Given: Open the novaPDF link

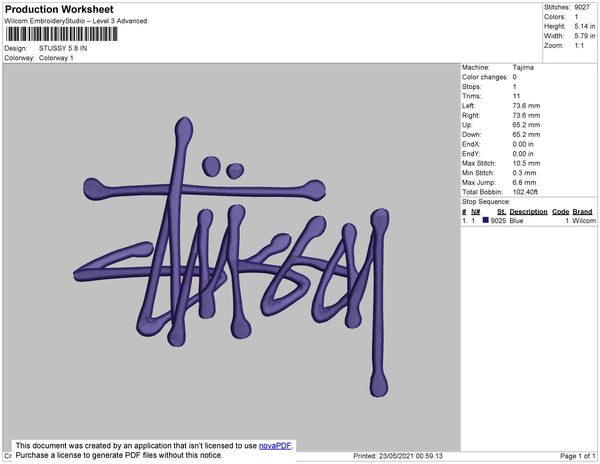Looking at the screenshot, I should [x=275, y=446].
